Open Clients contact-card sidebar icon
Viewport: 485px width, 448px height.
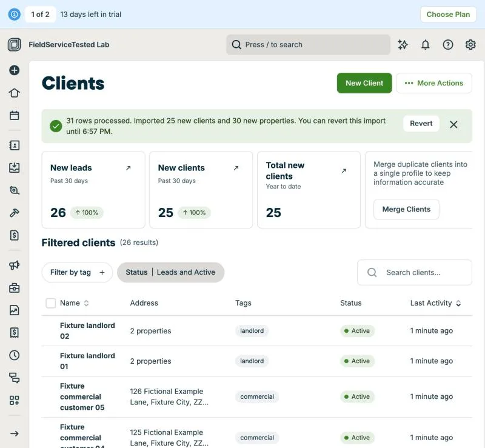coord(14,145)
